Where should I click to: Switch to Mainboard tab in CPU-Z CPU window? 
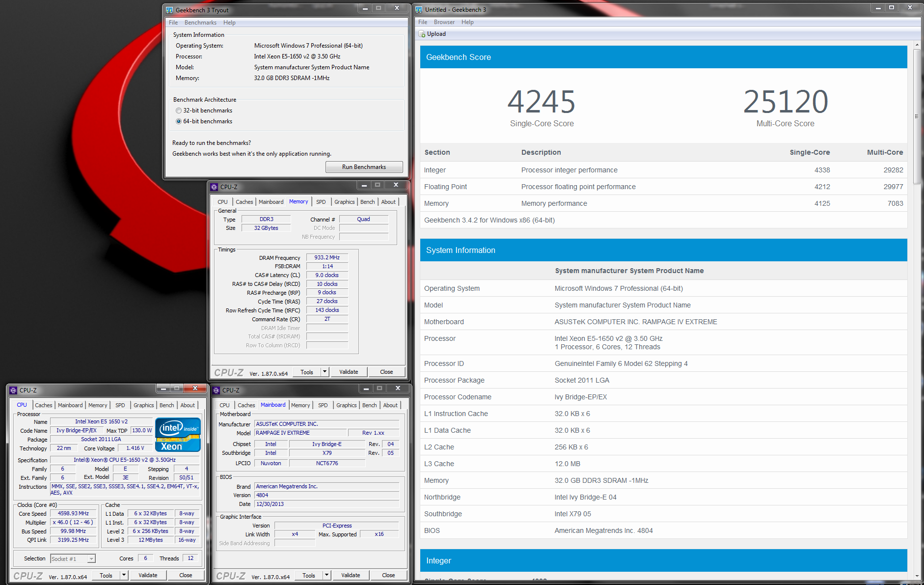(x=70, y=405)
